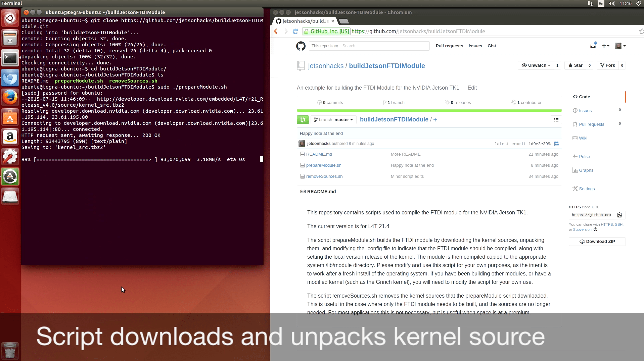
Task: Open the Trash in the launcher
Action: click(x=10, y=351)
